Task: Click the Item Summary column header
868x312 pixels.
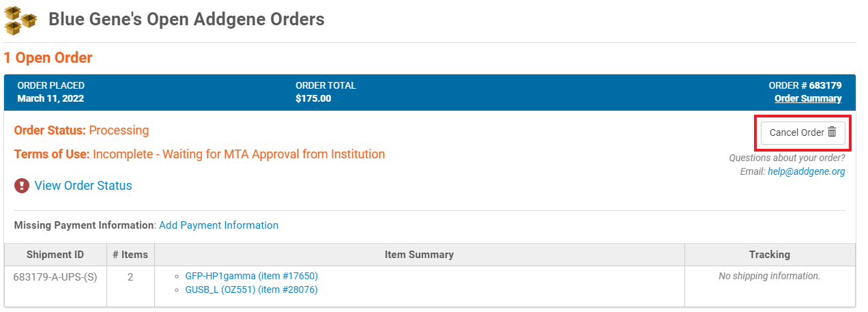Action: [x=419, y=255]
